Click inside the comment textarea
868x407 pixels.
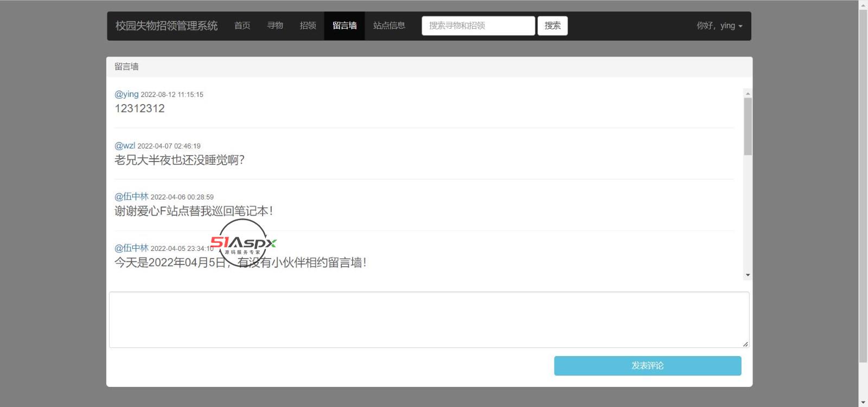[429, 320]
